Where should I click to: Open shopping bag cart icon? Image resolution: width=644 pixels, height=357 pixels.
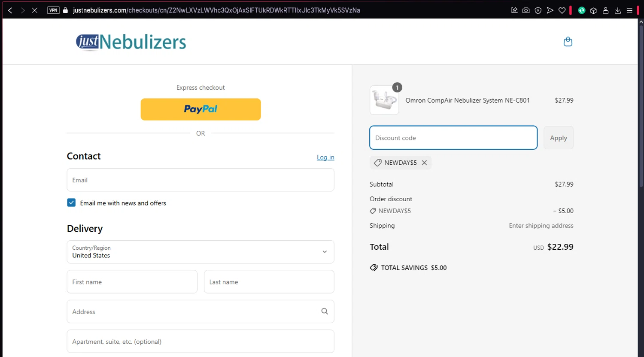[568, 42]
